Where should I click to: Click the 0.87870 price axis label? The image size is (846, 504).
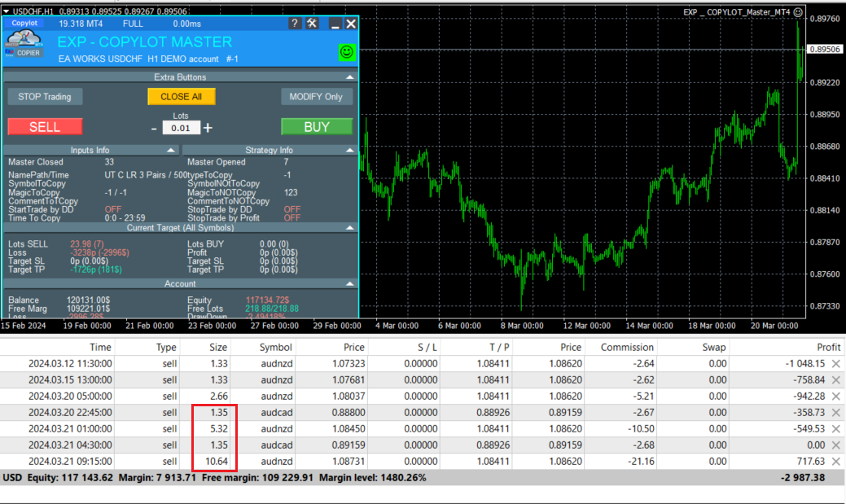point(825,243)
